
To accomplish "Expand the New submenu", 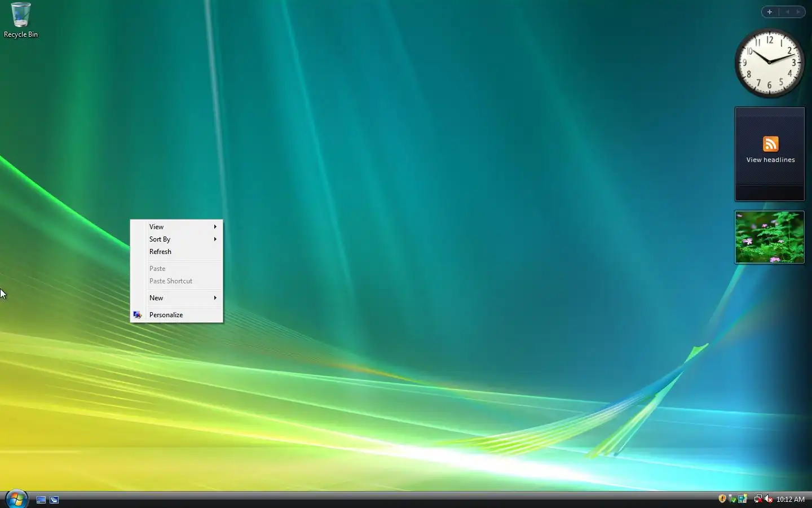I will point(176,298).
